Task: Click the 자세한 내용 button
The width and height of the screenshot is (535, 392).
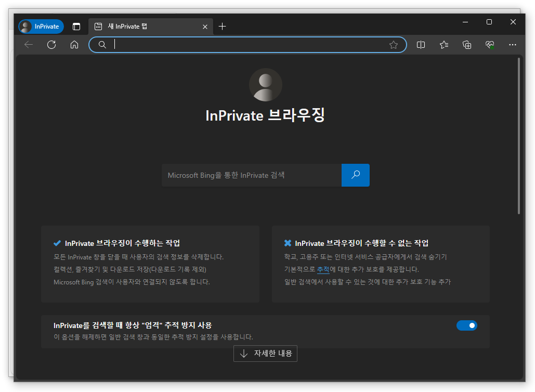Action: point(265,354)
